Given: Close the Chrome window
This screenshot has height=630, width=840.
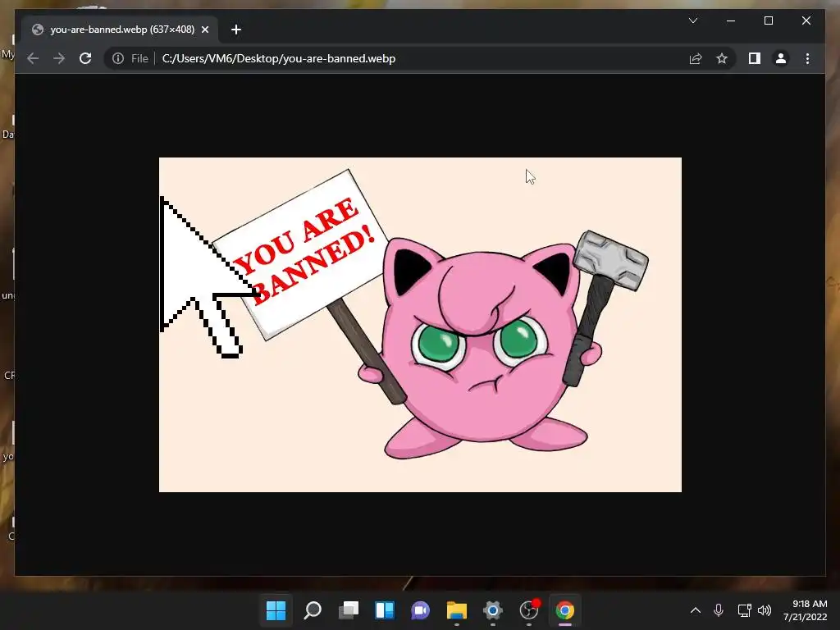Looking at the screenshot, I should (x=806, y=21).
